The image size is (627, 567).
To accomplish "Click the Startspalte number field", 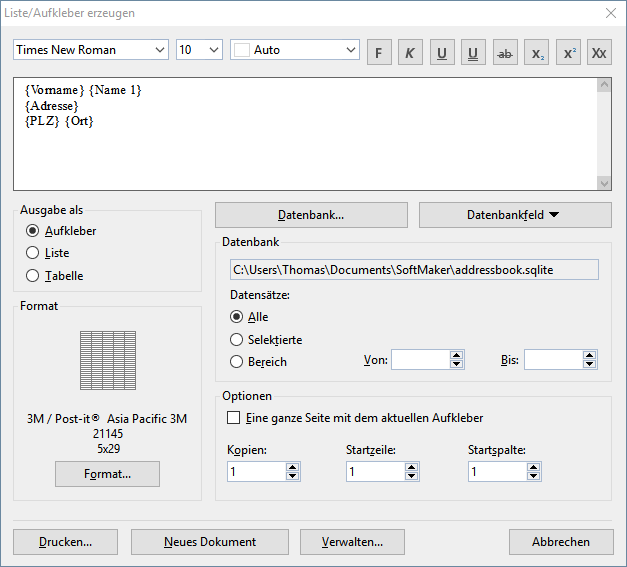I will click(x=497, y=471).
